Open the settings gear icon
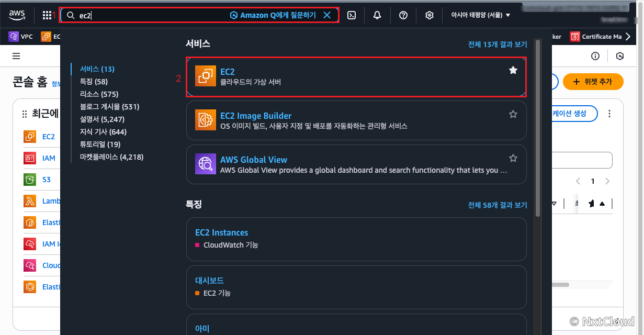 click(430, 15)
